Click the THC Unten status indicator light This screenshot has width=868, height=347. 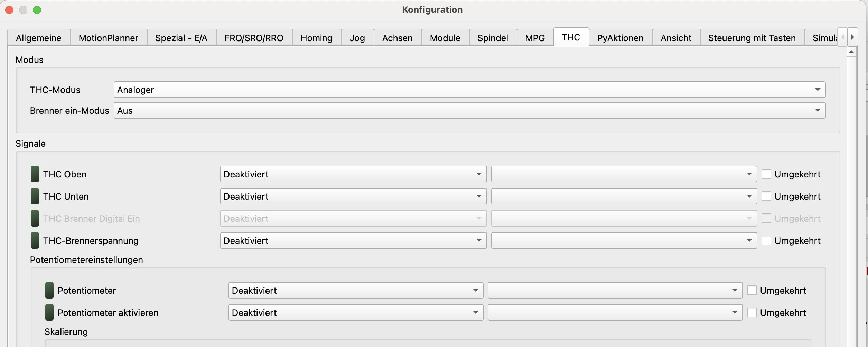pos(35,196)
